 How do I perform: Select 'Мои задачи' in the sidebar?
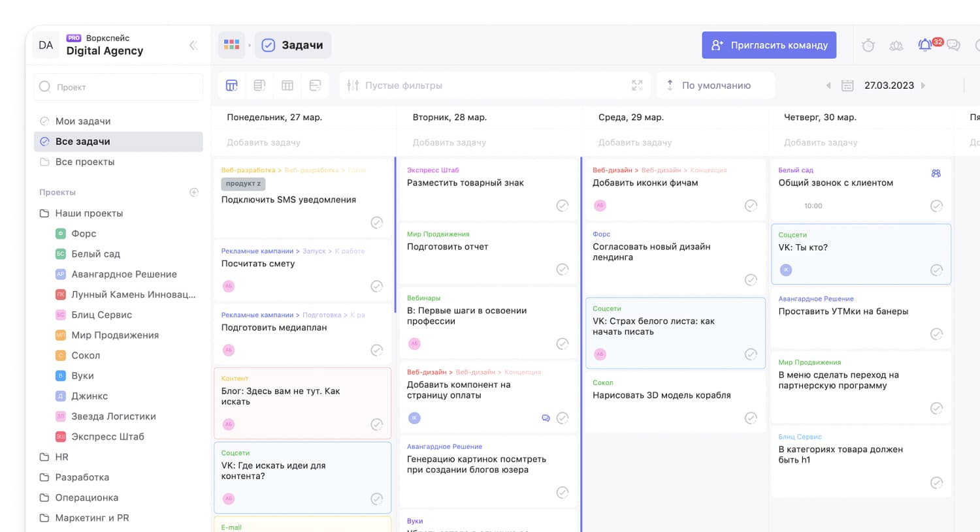pos(83,121)
